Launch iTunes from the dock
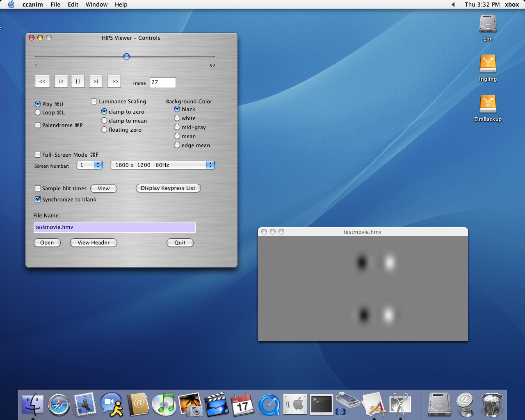Viewport: 525px width, 420px height. pyautogui.click(x=164, y=404)
